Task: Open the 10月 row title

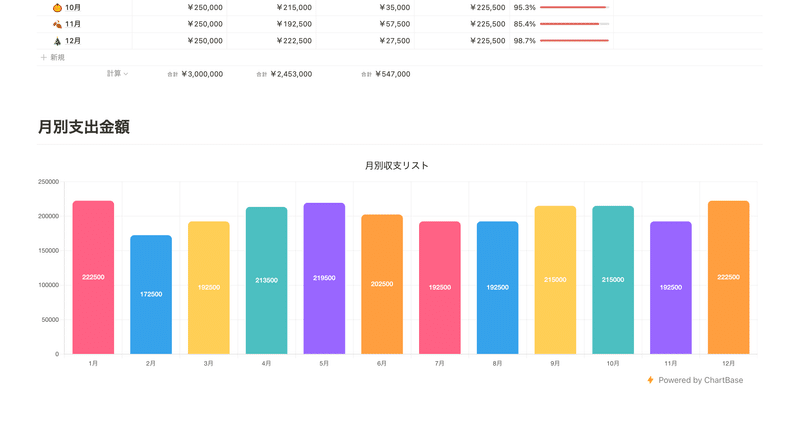Action: tap(73, 8)
